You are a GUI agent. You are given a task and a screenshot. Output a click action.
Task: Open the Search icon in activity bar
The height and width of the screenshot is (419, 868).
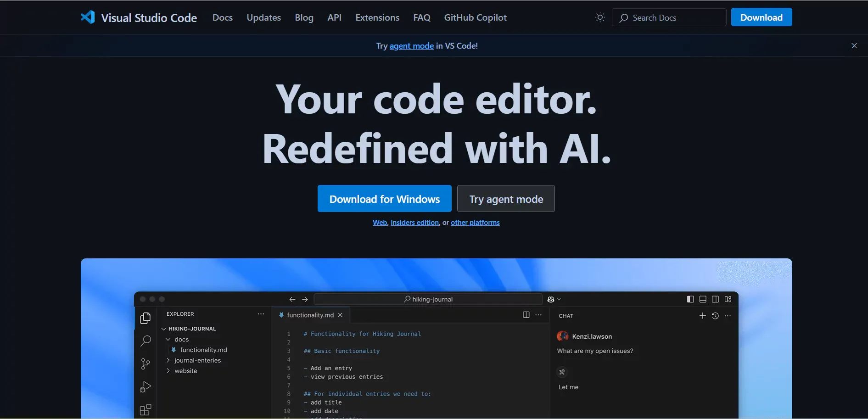[146, 341]
